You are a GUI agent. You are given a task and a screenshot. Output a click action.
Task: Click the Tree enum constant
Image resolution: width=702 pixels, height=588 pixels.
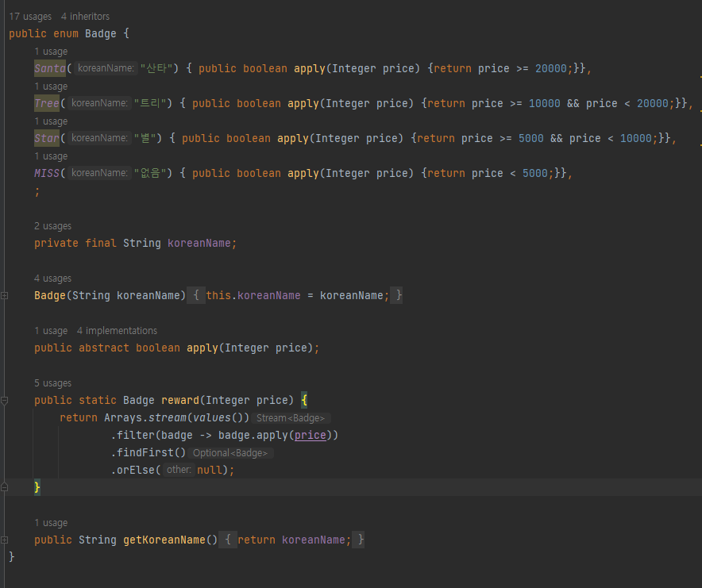pos(47,103)
